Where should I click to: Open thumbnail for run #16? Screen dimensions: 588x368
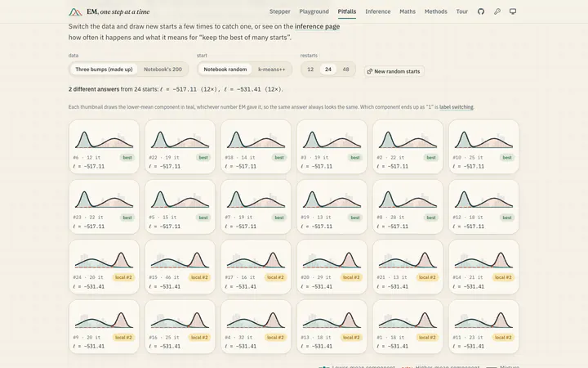pyautogui.click(x=180, y=326)
